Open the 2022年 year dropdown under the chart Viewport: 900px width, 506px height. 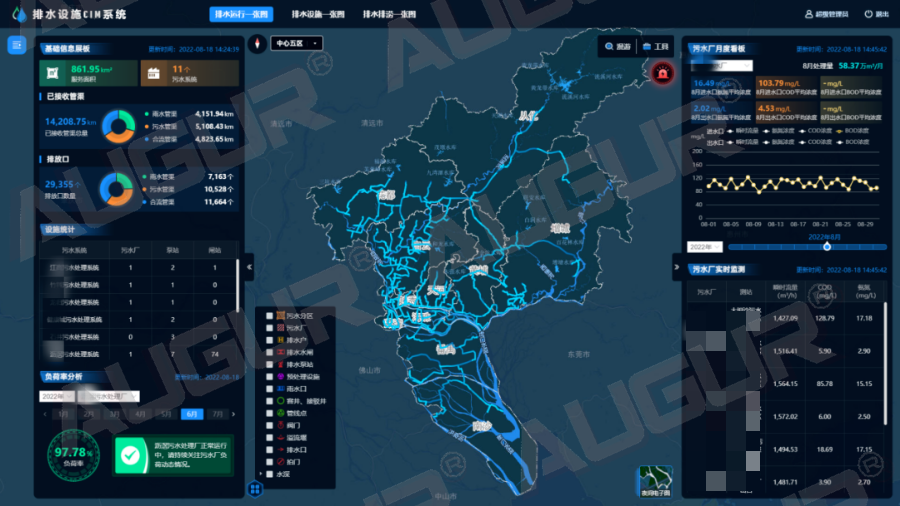point(704,246)
